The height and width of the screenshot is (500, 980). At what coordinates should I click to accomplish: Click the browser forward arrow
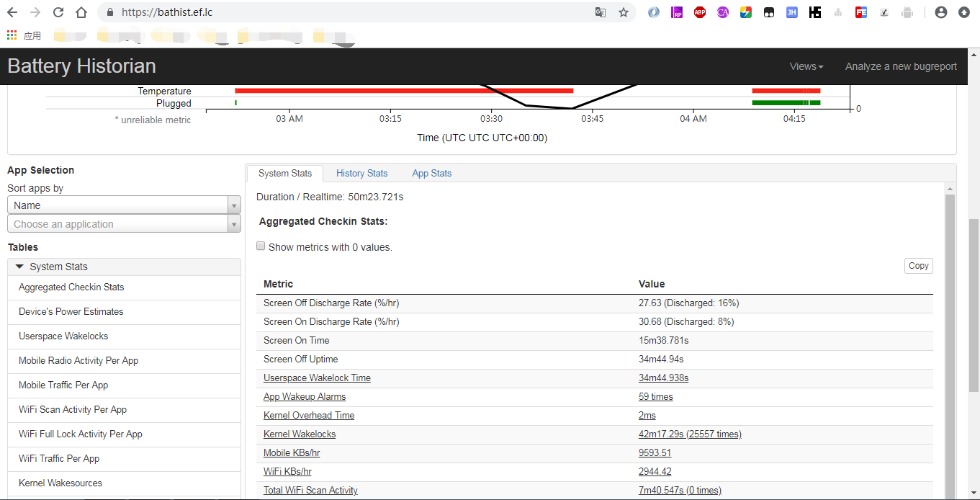pos(35,12)
